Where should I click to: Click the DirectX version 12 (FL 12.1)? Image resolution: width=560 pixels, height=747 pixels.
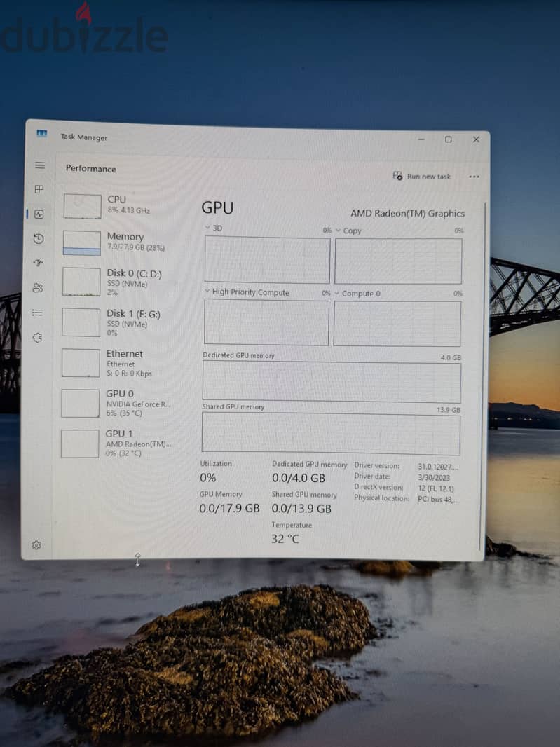coord(436,488)
